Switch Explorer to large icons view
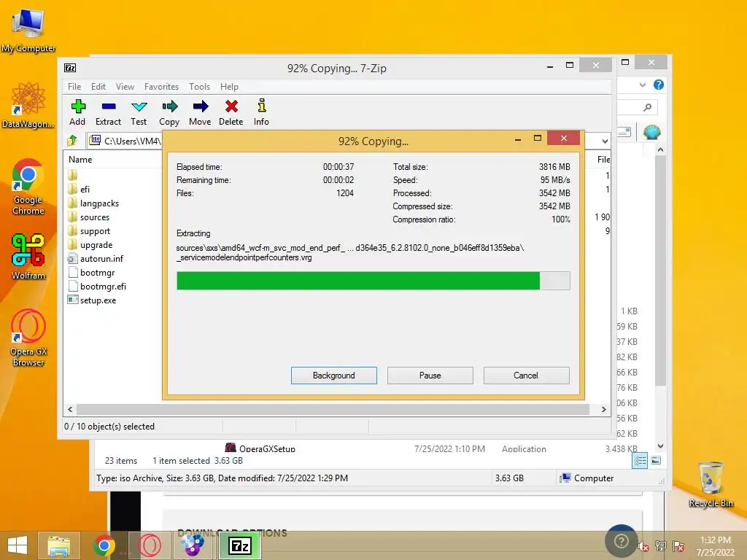This screenshot has width=747, height=560. point(656,460)
